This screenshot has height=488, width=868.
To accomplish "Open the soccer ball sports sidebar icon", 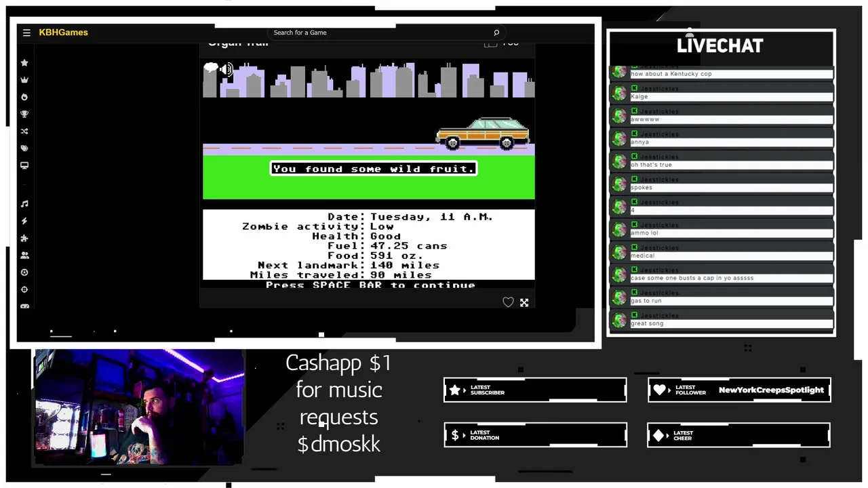I will coord(24,272).
